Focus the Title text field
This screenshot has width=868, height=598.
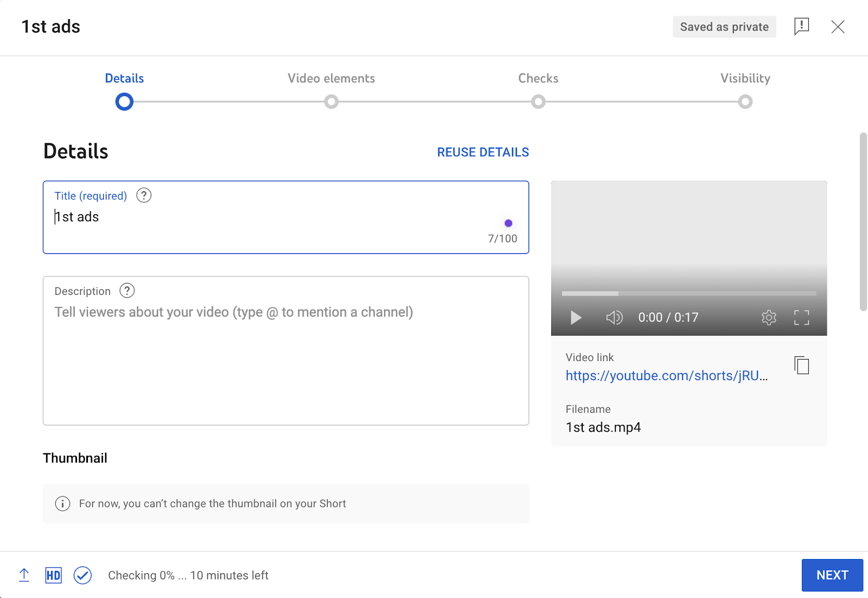pyautogui.click(x=286, y=217)
